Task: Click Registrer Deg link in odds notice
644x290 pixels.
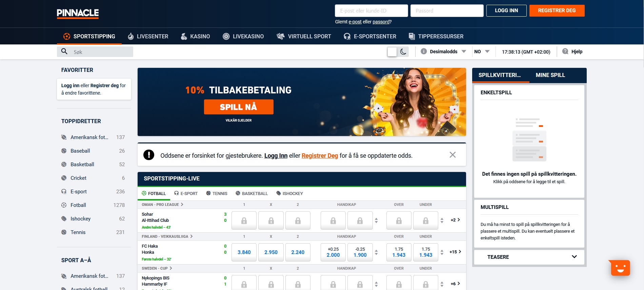Action: point(320,155)
